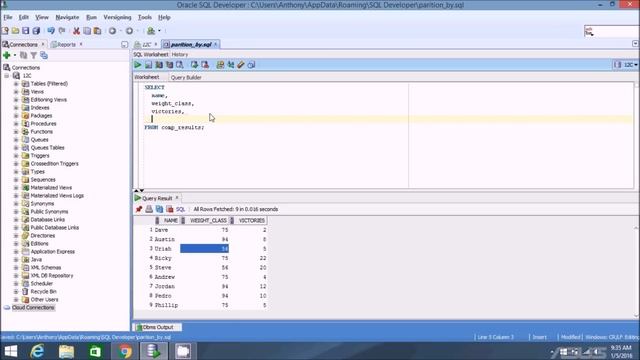Expand the Triggers tree node
Screen dimensions: 640x360
[x=16, y=156]
